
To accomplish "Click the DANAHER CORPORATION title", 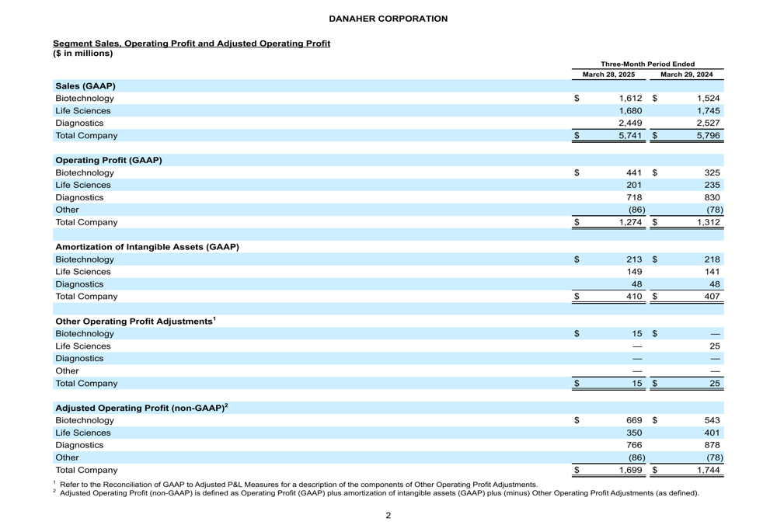I will tap(388, 19).
